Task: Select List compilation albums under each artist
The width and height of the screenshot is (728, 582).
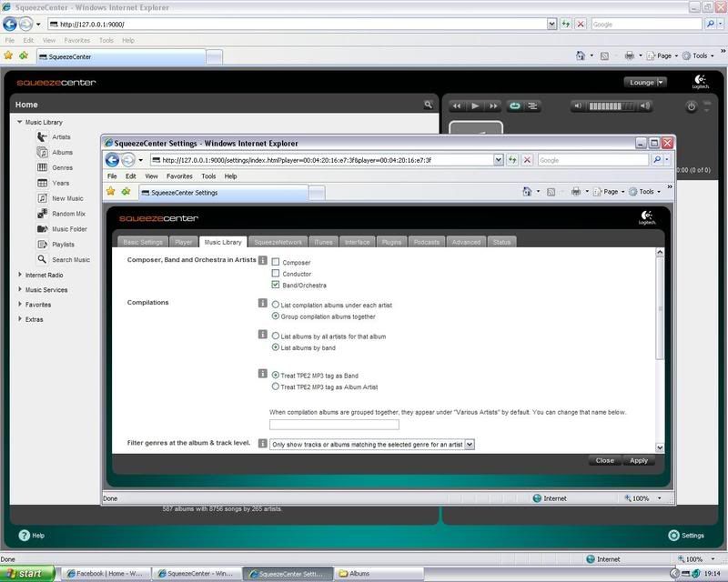Action: pos(276,305)
